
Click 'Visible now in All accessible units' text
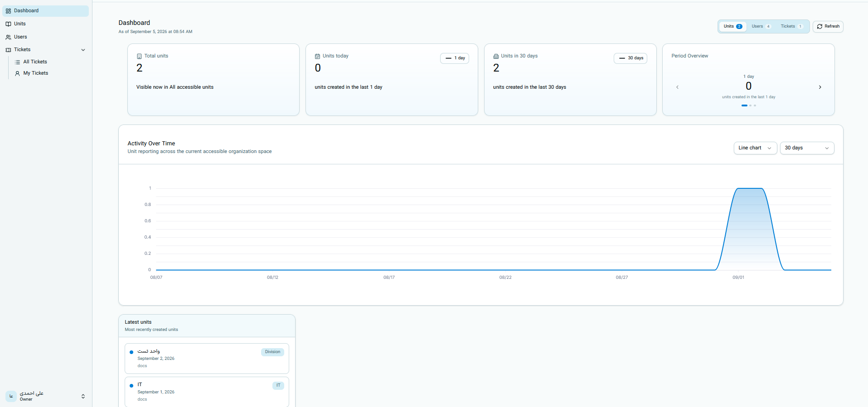click(x=175, y=87)
